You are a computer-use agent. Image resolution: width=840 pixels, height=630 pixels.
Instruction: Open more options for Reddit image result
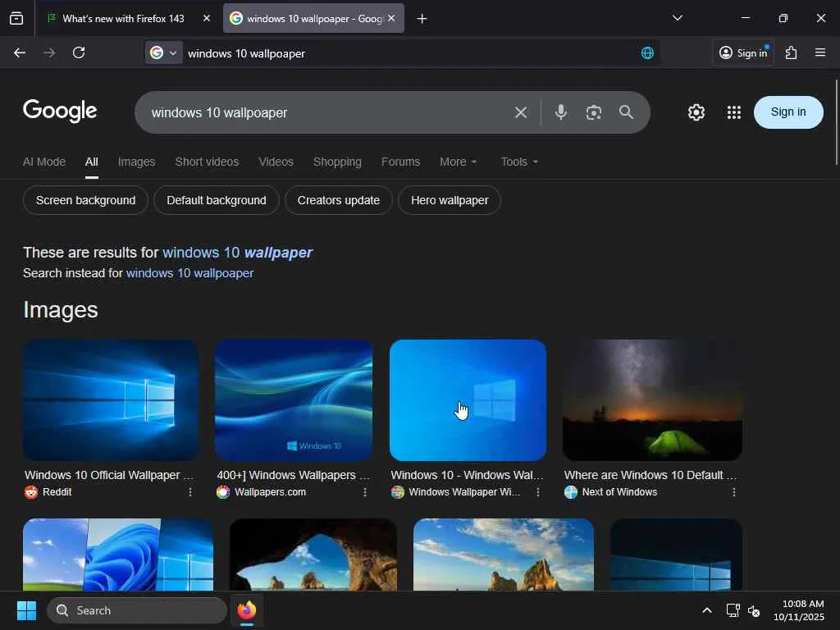(x=190, y=492)
